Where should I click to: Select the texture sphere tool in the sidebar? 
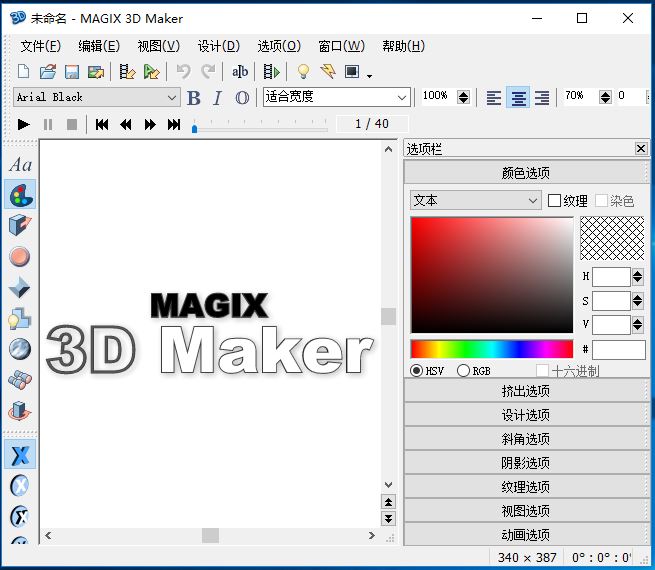(20, 349)
